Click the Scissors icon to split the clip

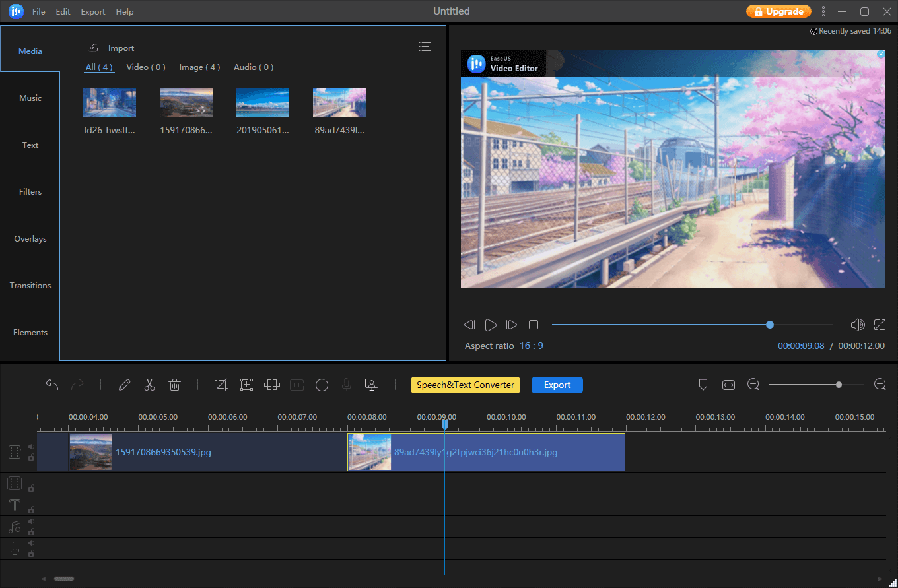(149, 385)
